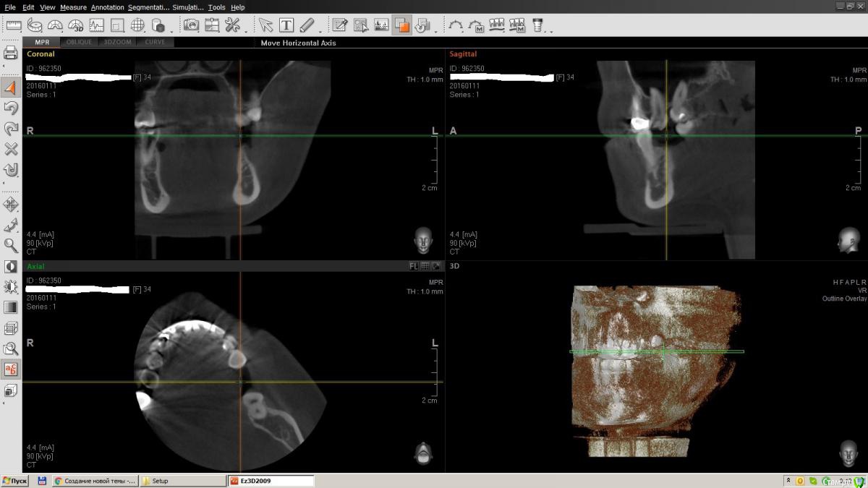Viewport: 868px width, 488px height.
Task: Switch to the CURVE tab
Action: coord(155,42)
